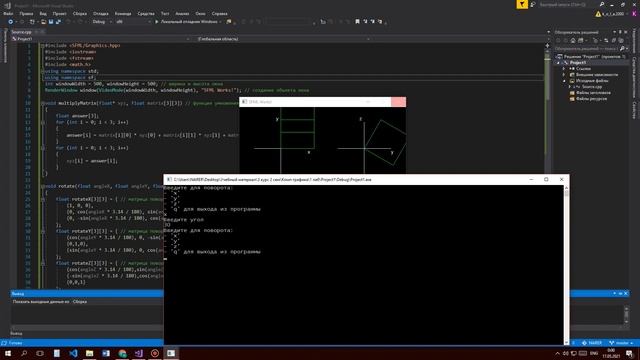Click the navigate backward toolbar icon
The height and width of the screenshot is (360, 640).
point(11,22)
